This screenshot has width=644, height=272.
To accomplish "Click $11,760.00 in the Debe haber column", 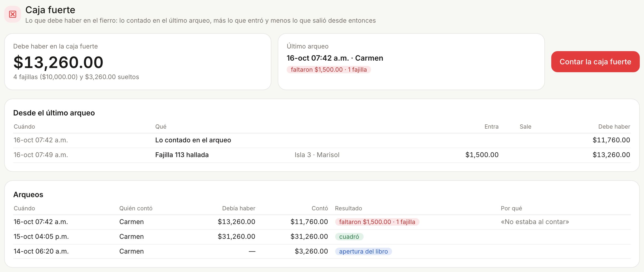I will (611, 140).
